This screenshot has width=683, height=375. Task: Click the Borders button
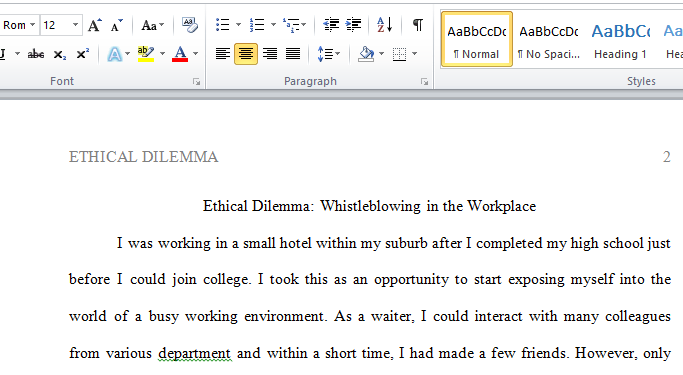point(399,54)
